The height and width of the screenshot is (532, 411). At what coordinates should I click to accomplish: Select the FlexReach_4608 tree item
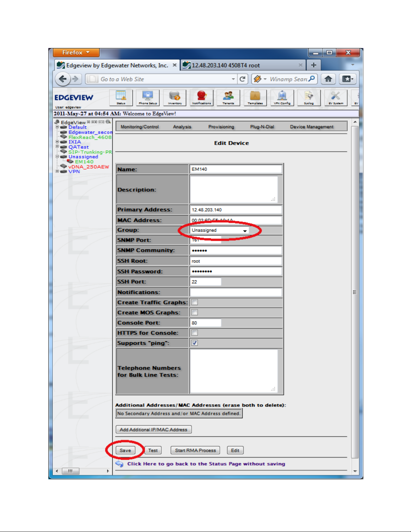90,137
